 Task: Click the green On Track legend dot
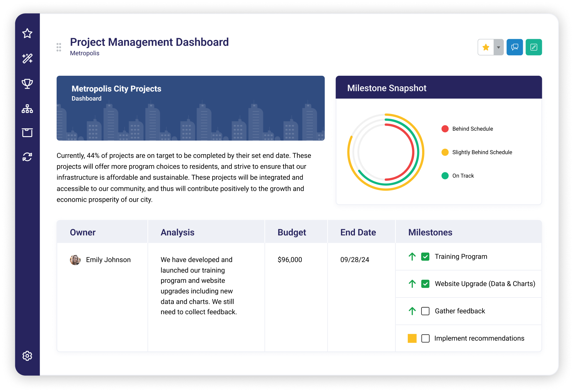tap(445, 176)
